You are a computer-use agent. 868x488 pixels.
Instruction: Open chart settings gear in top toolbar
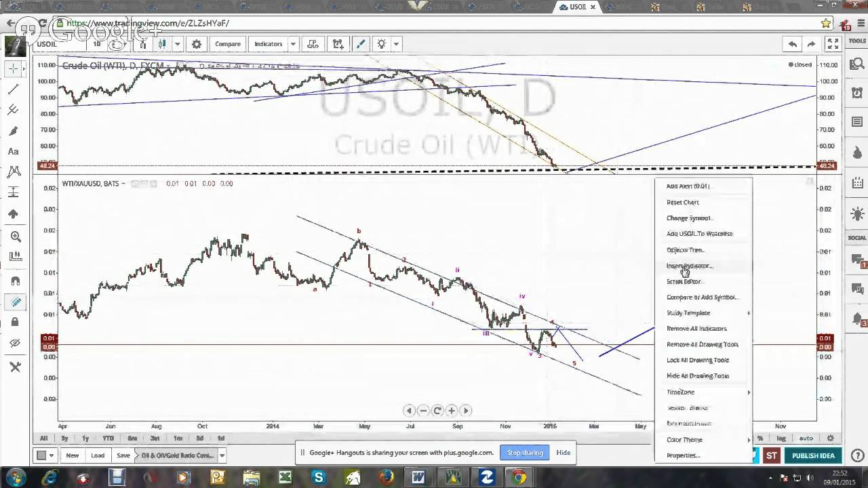pos(197,44)
